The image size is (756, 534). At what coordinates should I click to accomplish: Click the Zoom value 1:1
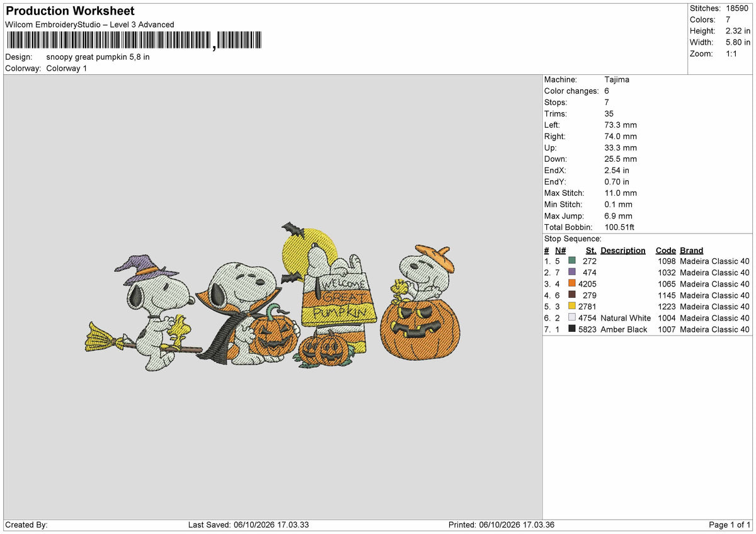click(x=733, y=54)
